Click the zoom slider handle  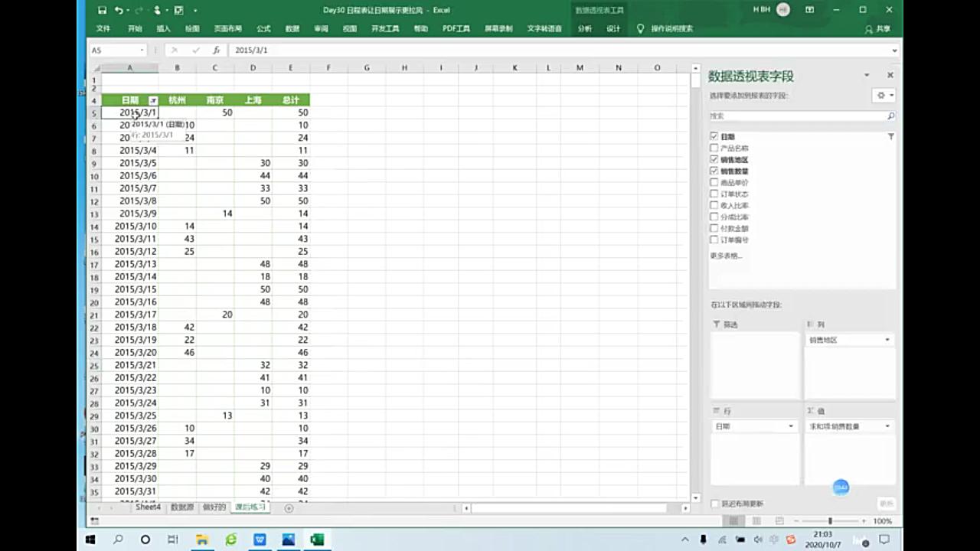830,521
